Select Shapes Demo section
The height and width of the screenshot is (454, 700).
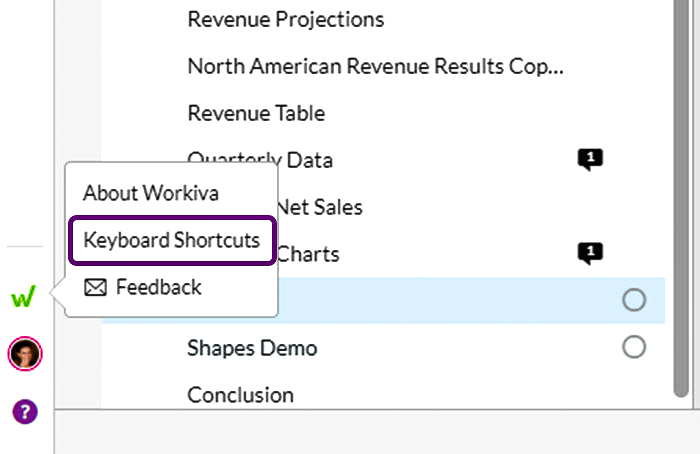252,348
